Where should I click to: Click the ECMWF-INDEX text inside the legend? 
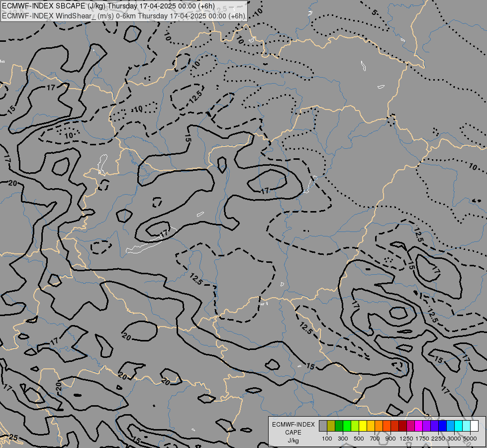click(293, 425)
